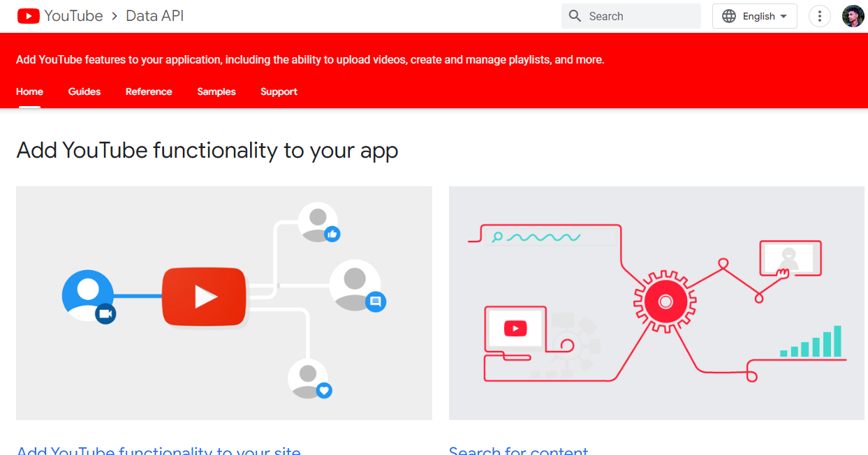Viewport: 868px width, 455px height.
Task: Open the Reference tab
Action: coord(149,91)
